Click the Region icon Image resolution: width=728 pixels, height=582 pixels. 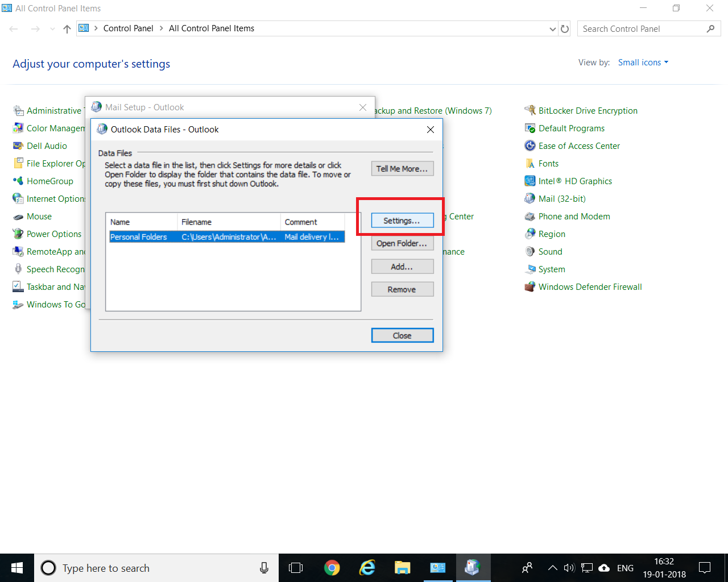[530, 234]
